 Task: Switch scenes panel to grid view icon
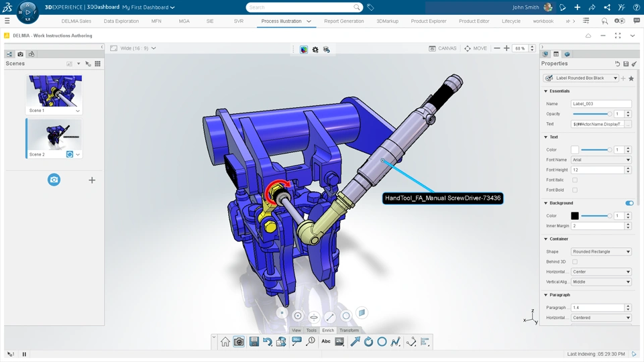(x=98, y=64)
